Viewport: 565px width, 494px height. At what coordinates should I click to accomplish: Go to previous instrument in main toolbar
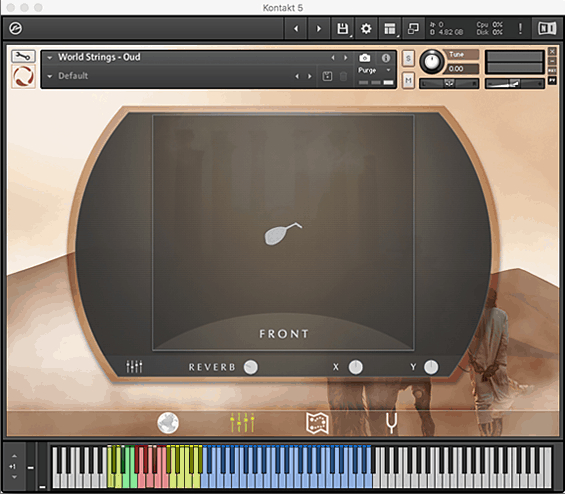click(296, 28)
